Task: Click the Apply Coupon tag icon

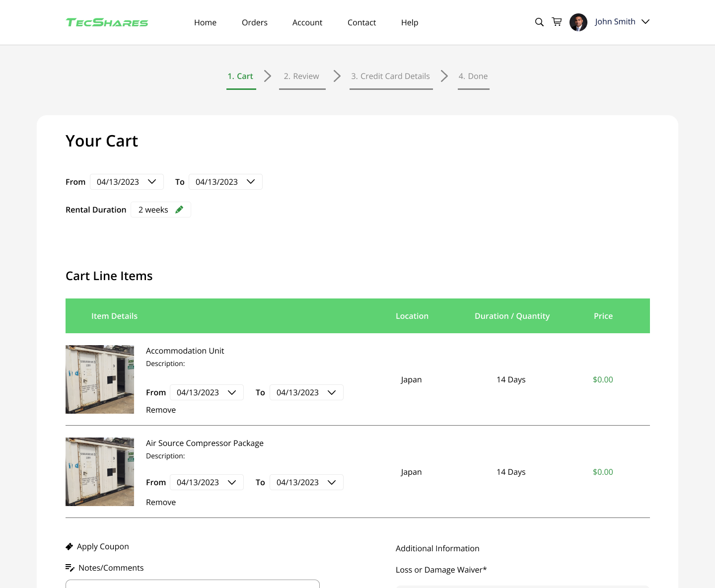Action: click(x=70, y=547)
